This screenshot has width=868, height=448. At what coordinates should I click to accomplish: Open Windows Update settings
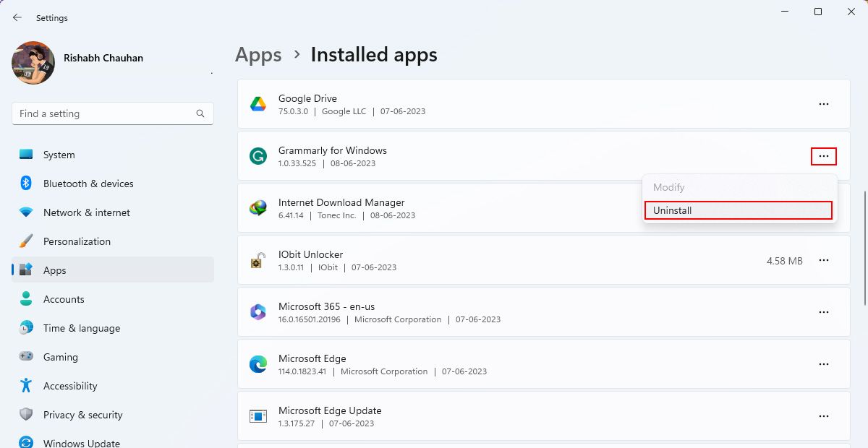tap(27, 441)
